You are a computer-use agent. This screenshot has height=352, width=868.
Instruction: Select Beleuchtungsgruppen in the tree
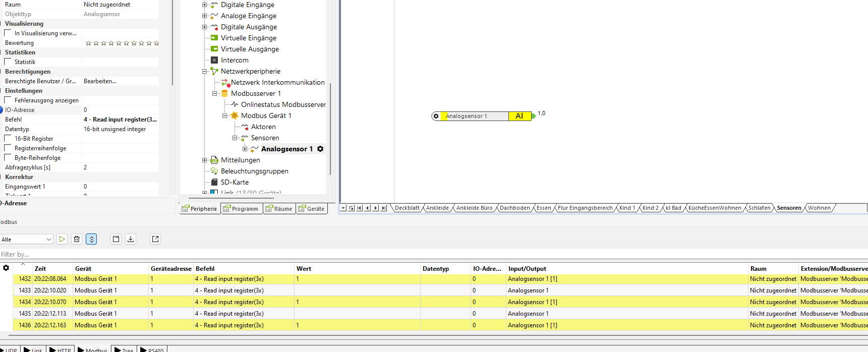point(255,171)
